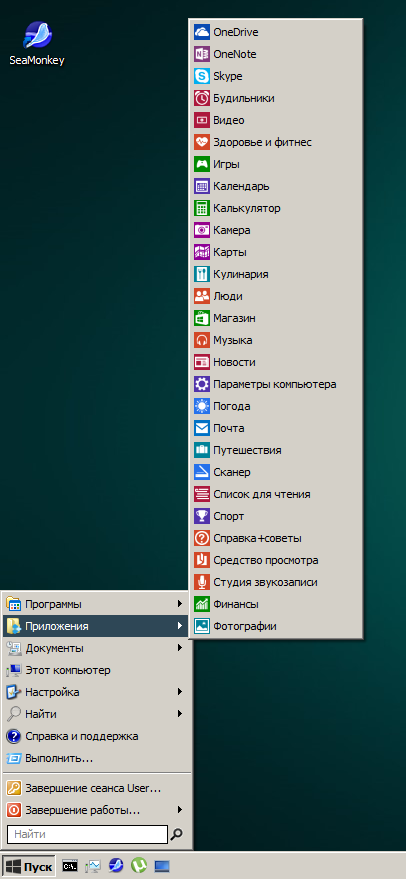
Task: Click the Пуск start button
Action: 29,866
